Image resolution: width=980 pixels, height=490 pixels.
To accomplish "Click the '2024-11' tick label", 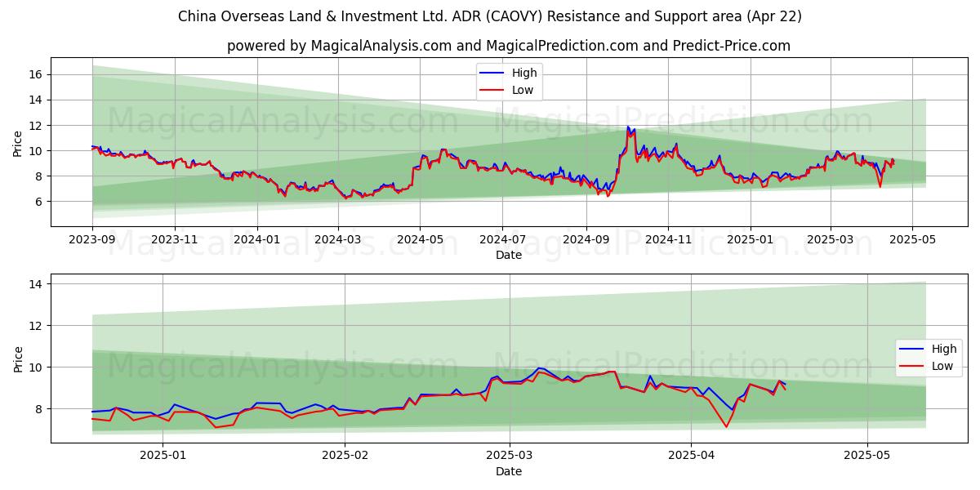I will tap(667, 239).
